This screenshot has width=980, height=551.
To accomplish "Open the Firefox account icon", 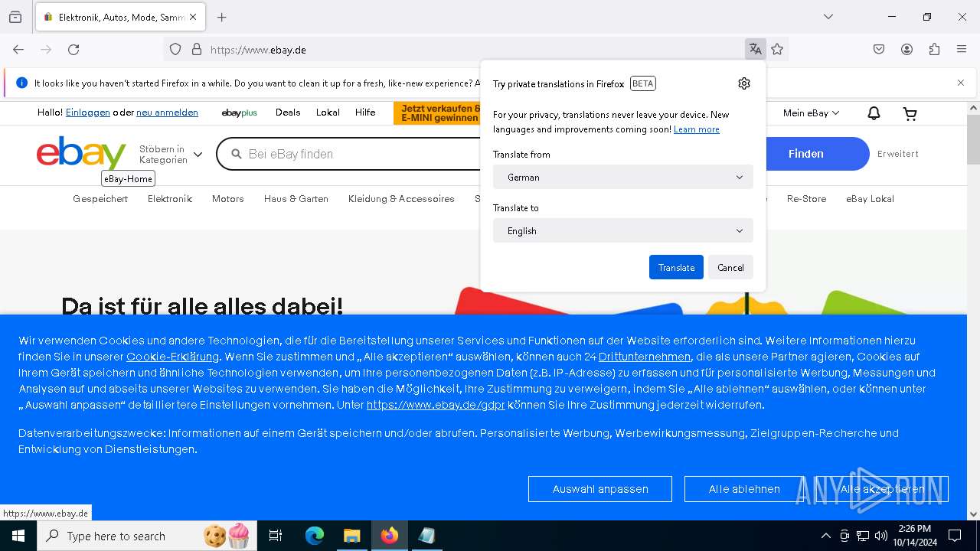I will tap(906, 50).
